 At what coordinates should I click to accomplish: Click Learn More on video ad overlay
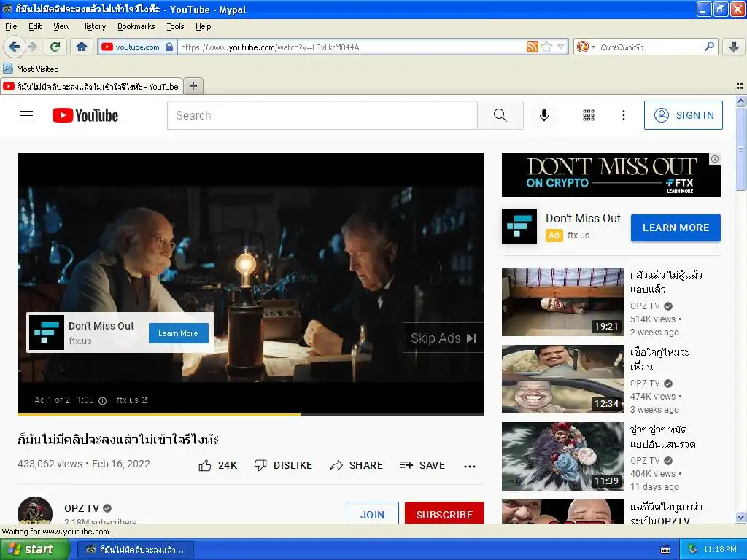click(178, 333)
